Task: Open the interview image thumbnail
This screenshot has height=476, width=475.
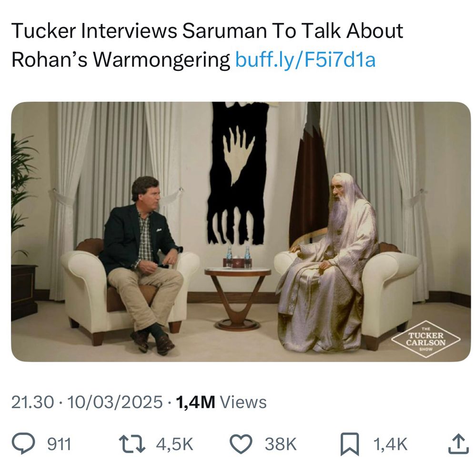Action: (x=241, y=232)
